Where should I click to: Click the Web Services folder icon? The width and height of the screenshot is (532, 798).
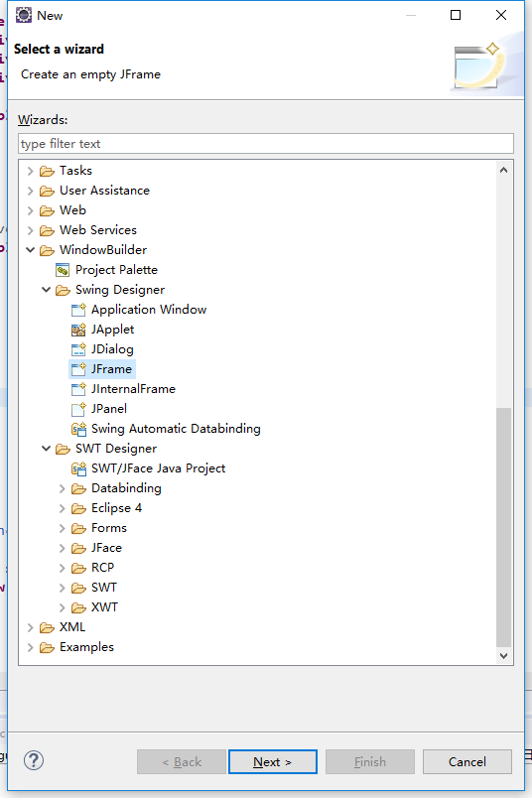pyautogui.click(x=47, y=230)
